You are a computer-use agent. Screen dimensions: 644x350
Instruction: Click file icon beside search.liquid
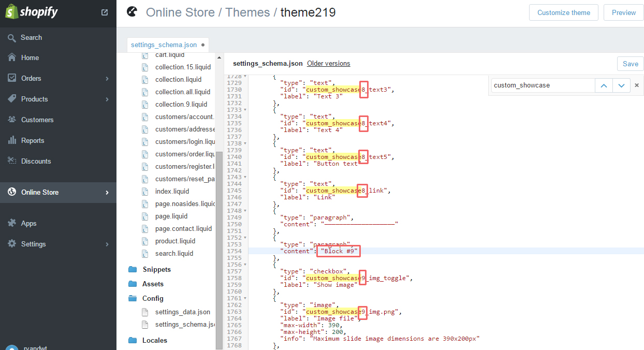[x=145, y=253]
